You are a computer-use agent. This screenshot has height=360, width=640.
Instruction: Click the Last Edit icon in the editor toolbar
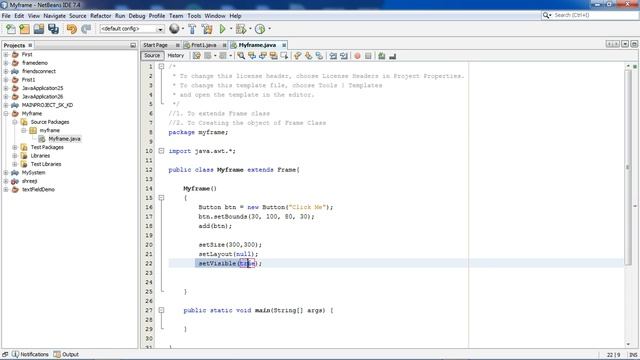pyautogui.click(x=197, y=56)
